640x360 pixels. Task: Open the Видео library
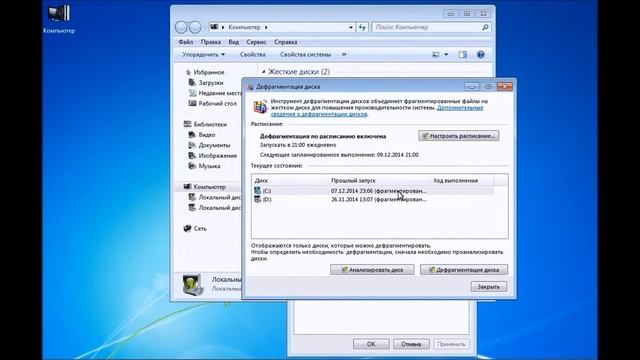coord(207,135)
